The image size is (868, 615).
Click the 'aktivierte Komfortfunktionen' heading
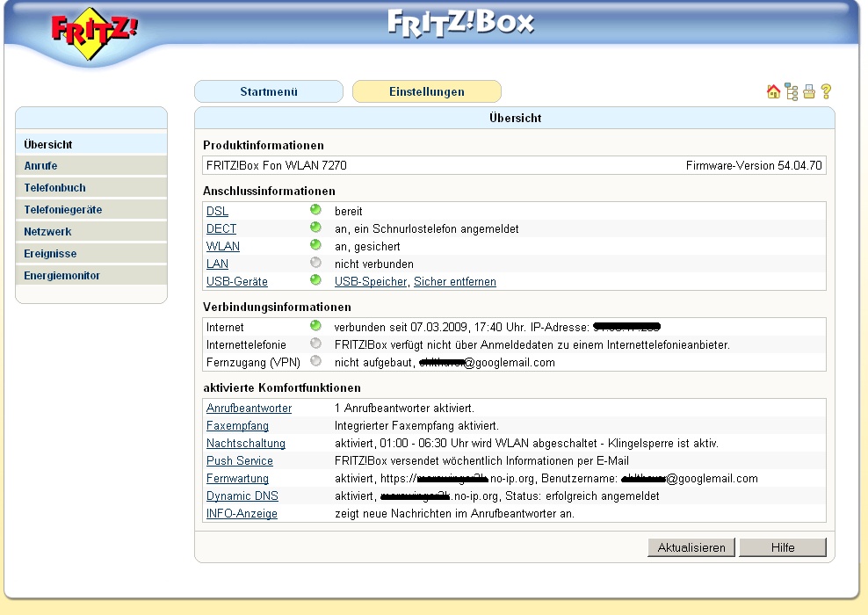pyautogui.click(x=282, y=388)
